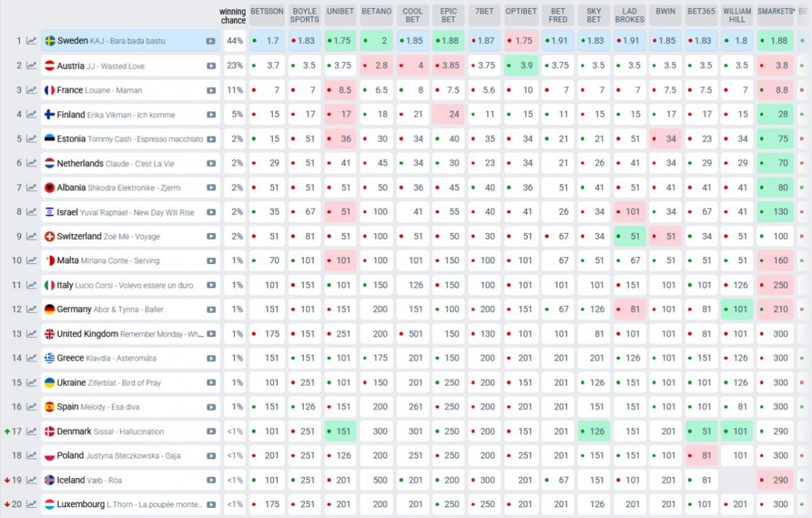The image size is (812, 518).
Task: Open the COOL BET bookmaker column header
Action: [x=413, y=15]
